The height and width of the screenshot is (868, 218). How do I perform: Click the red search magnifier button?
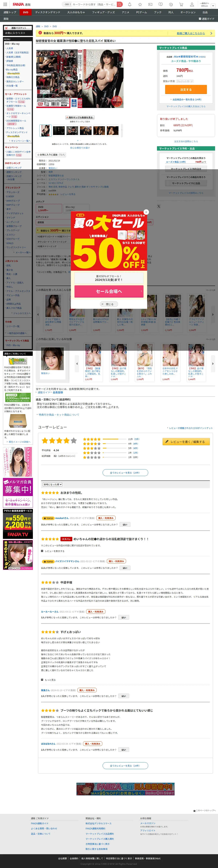coord(120,4)
